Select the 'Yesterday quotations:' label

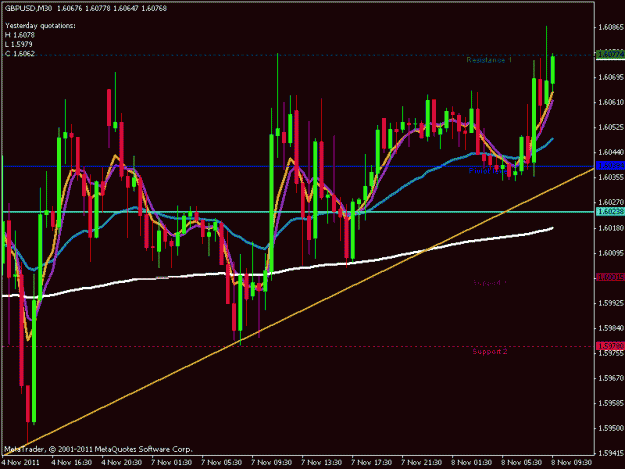(x=40, y=26)
